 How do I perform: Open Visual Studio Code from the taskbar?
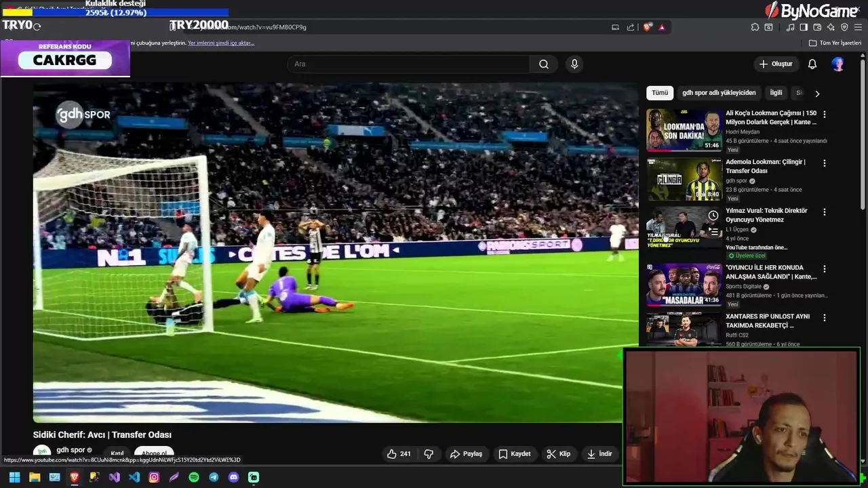134,477
